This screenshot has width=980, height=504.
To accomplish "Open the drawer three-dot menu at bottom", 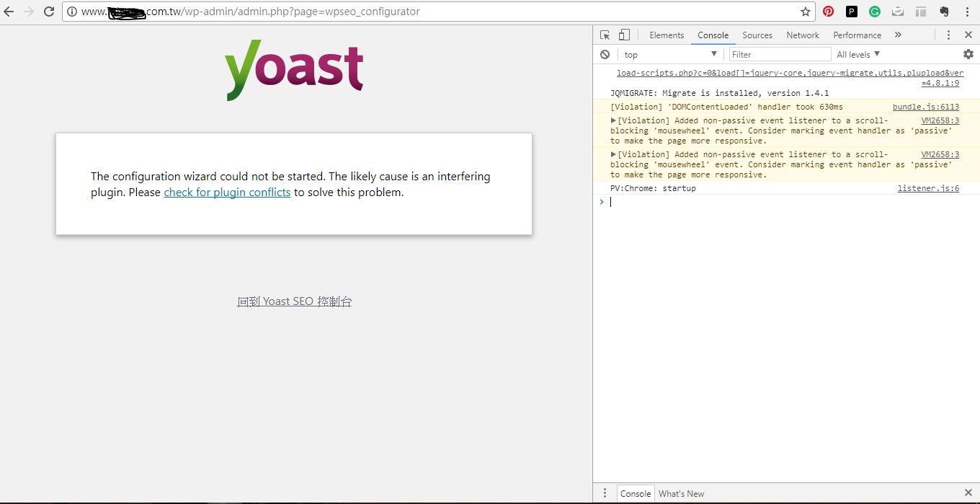I will 605,493.
